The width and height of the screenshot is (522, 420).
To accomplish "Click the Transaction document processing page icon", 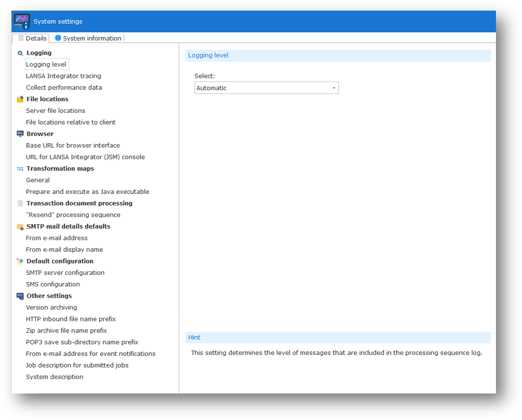I will point(20,203).
